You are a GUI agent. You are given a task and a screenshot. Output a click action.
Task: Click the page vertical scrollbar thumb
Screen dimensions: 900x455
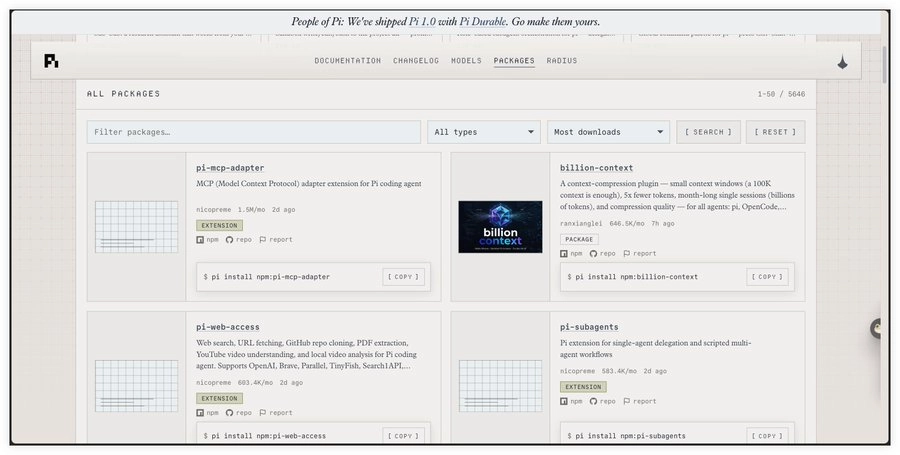(x=886, y=64)
